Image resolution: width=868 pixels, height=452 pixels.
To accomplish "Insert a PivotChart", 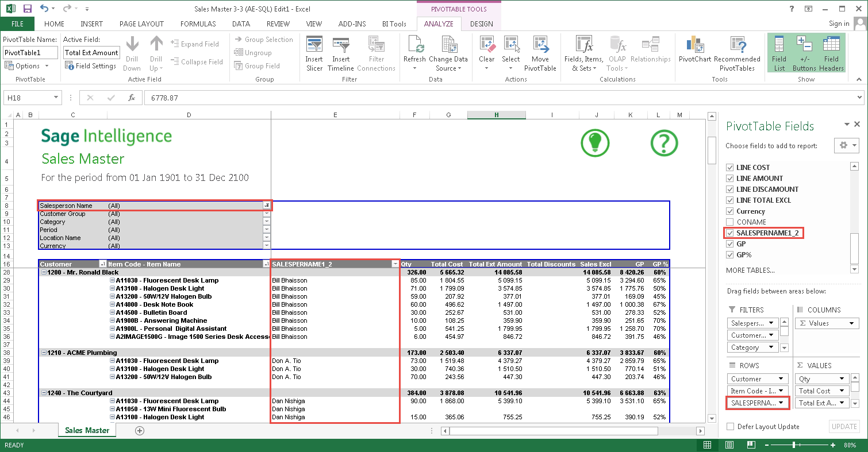I will tap(695, 49).
